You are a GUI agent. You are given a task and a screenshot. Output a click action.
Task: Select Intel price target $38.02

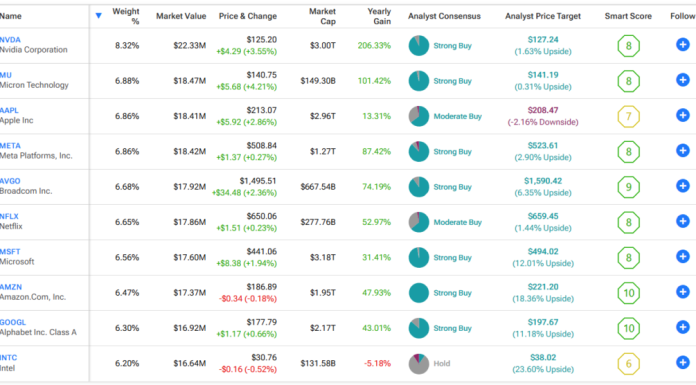(x=543, y=357)
